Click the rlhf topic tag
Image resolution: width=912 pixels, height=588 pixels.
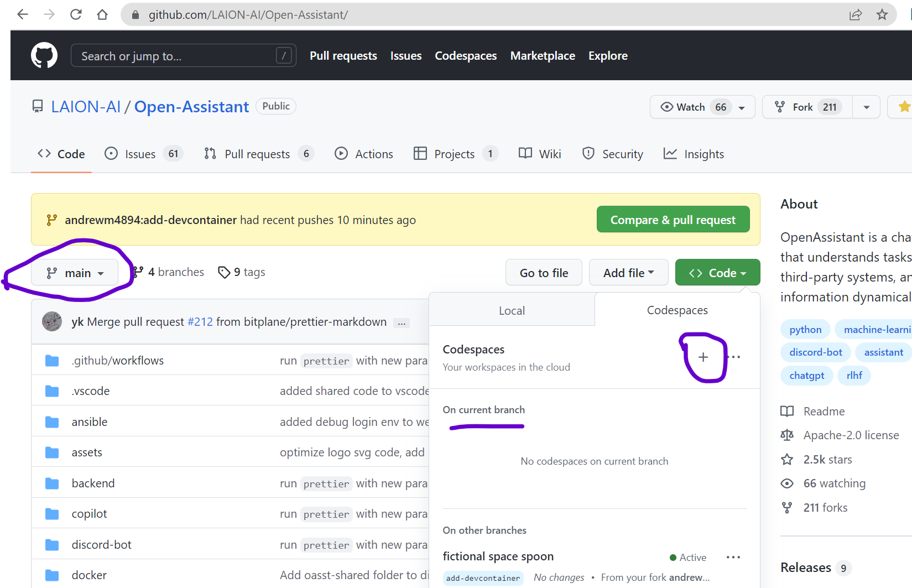click(x=854, y=376)
